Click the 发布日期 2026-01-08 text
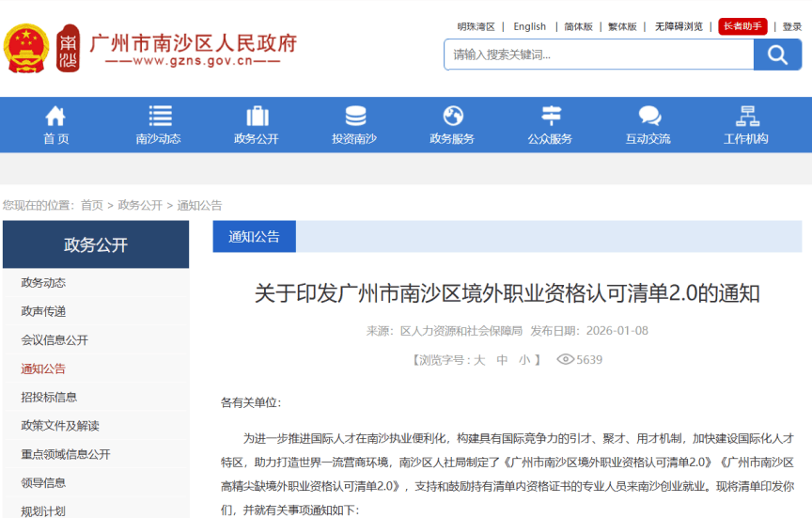 pos(589,331)
